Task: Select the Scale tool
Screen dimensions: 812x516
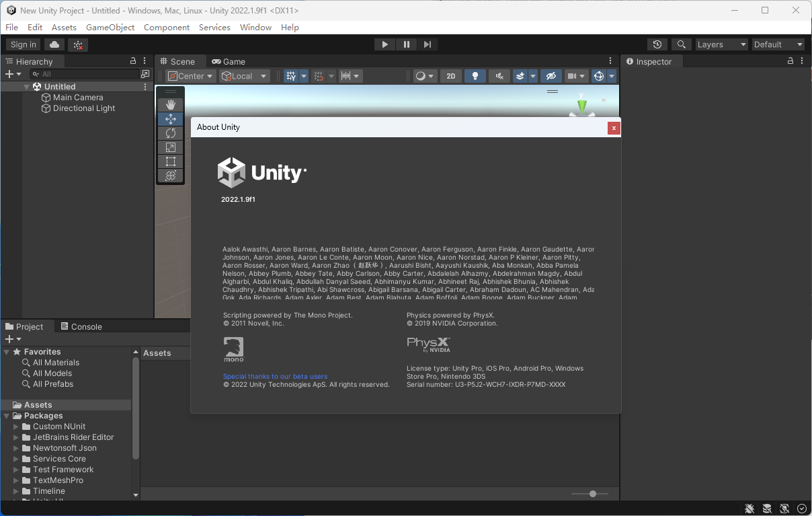Action: [170, 147]
